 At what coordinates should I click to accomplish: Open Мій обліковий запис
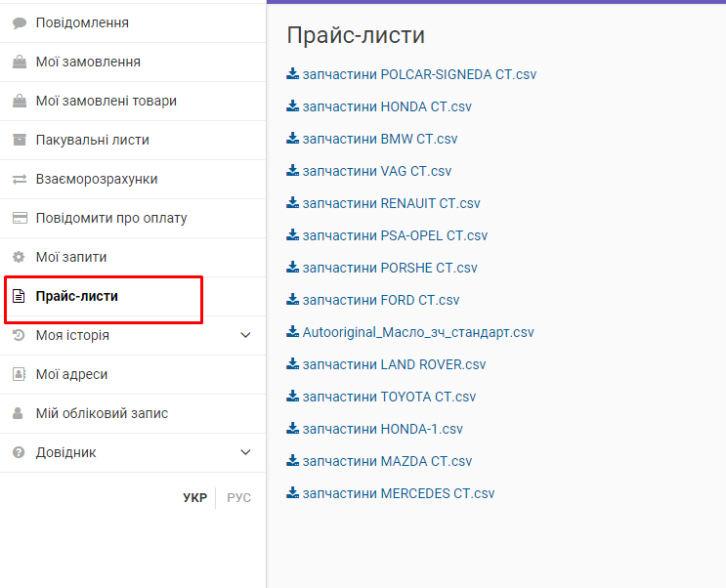133,413
